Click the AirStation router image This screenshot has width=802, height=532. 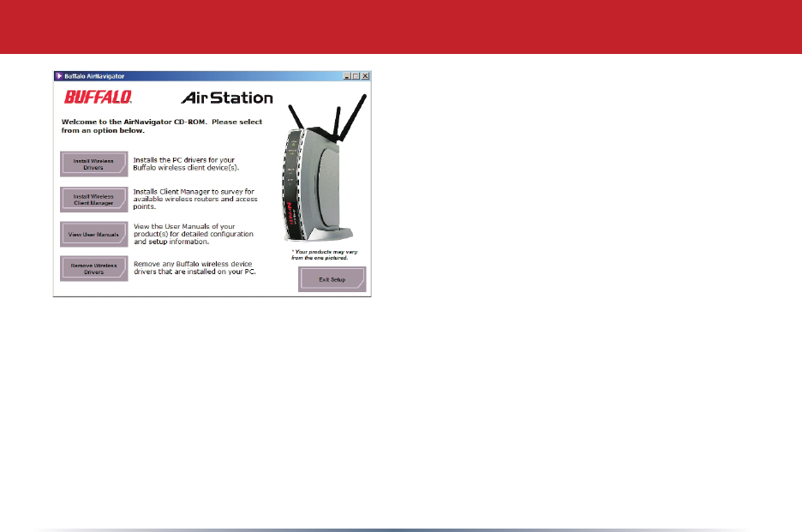[324, 168]
